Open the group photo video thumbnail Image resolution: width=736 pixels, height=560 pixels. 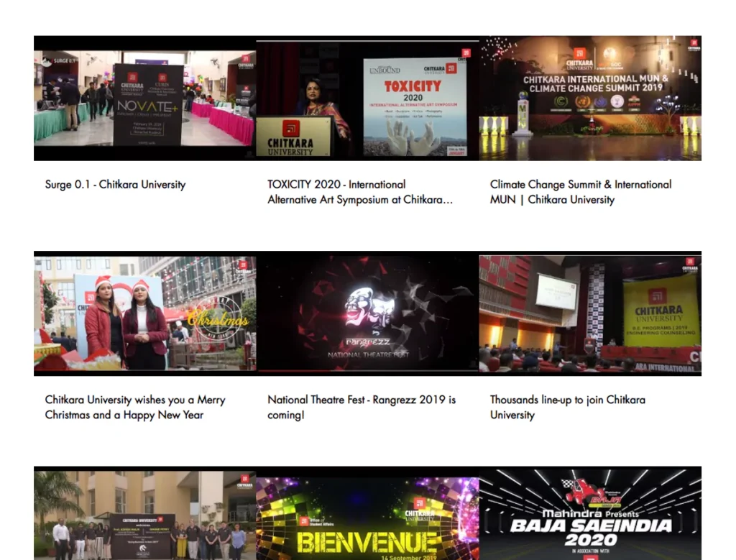tap(145, 513)
